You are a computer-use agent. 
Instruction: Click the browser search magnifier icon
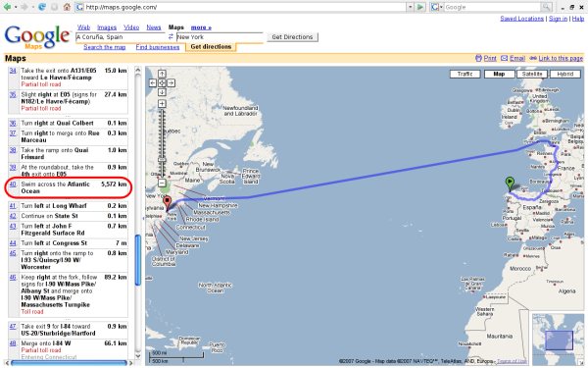547,7
